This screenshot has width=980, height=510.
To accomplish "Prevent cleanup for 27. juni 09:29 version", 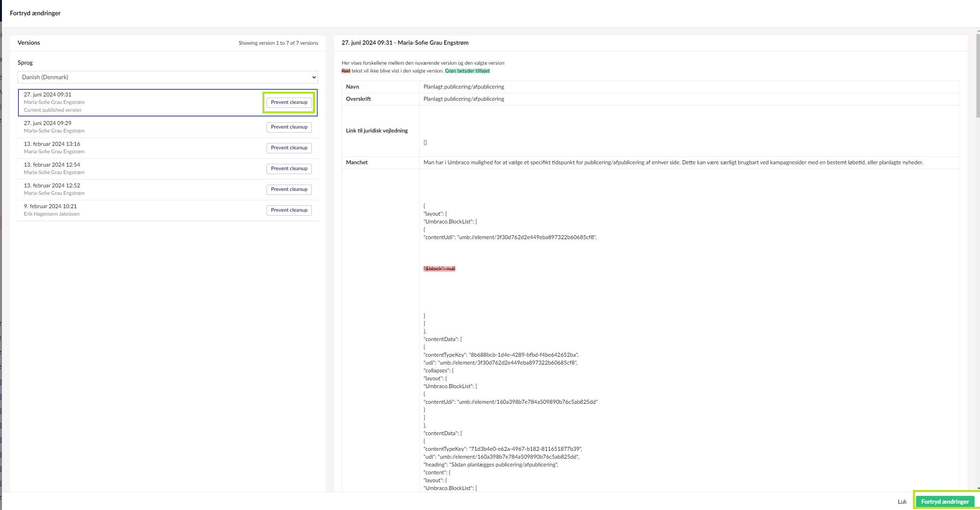I will pyautogui.click(x=289, y=127).
